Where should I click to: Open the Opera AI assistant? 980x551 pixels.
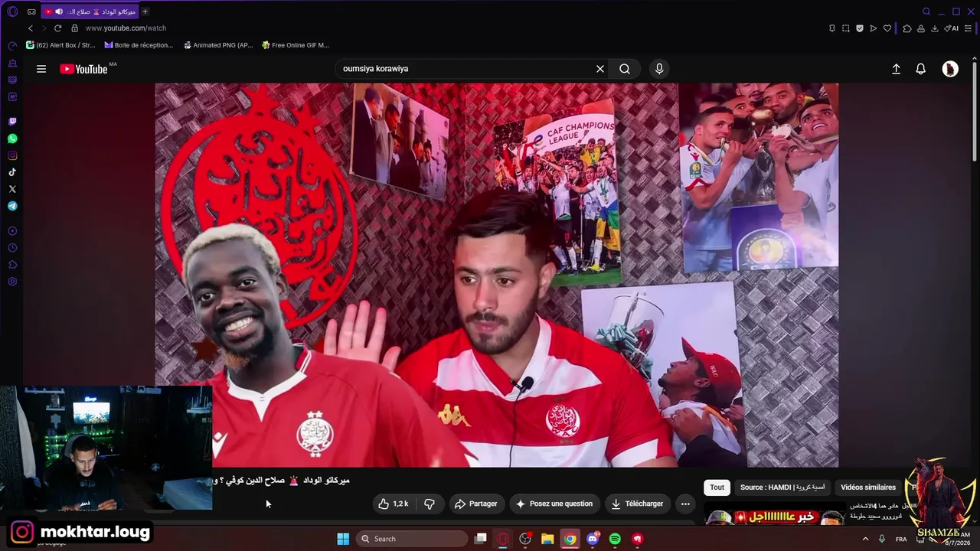(952, 28)
